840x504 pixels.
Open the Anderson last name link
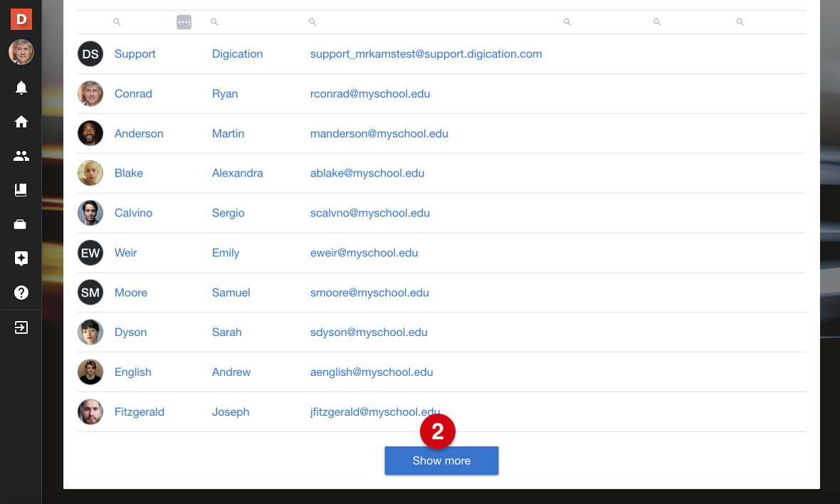tap(139, 133)
